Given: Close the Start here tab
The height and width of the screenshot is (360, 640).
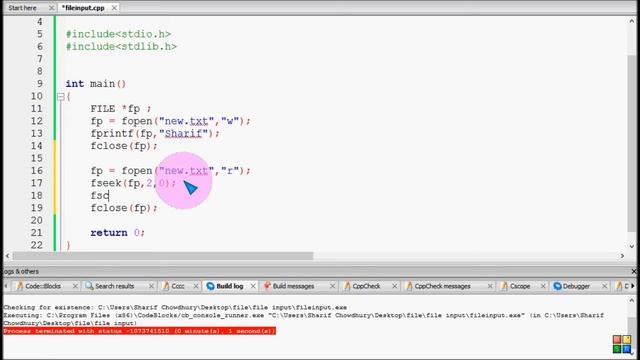Looking at the screenshot, I should [51, 8].
